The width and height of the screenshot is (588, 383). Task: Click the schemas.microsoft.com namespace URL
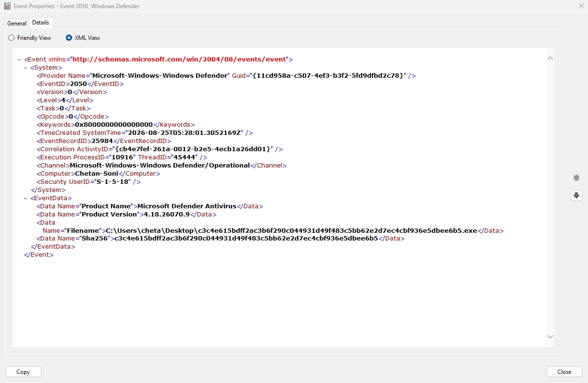coord(179,60)
